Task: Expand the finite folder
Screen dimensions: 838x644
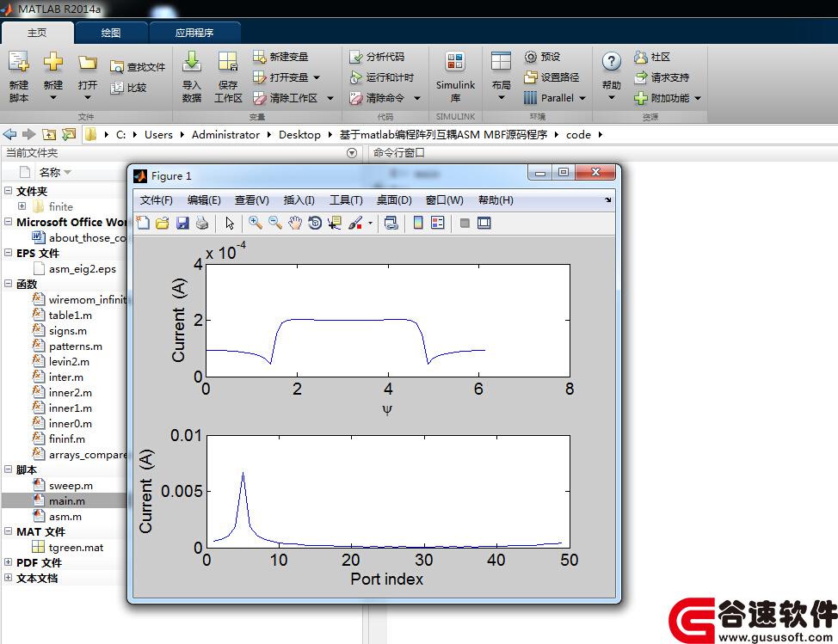Action: pos(22,206)
